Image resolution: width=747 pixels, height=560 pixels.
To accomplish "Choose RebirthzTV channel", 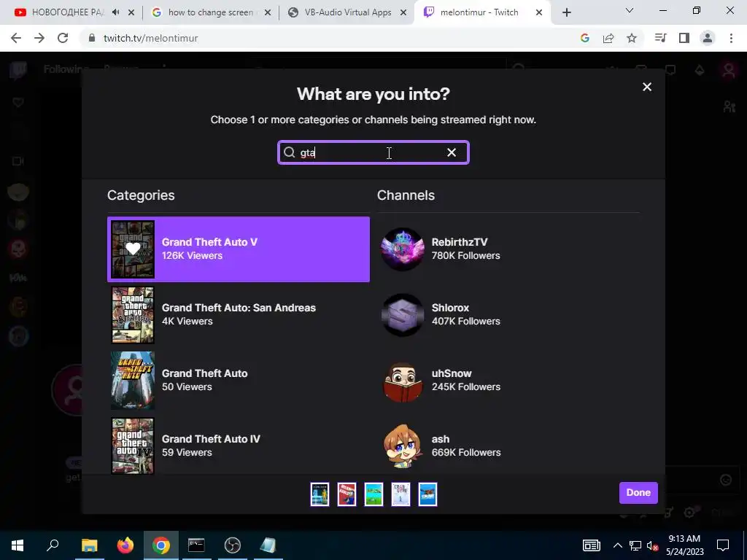I will coord(508,249).
